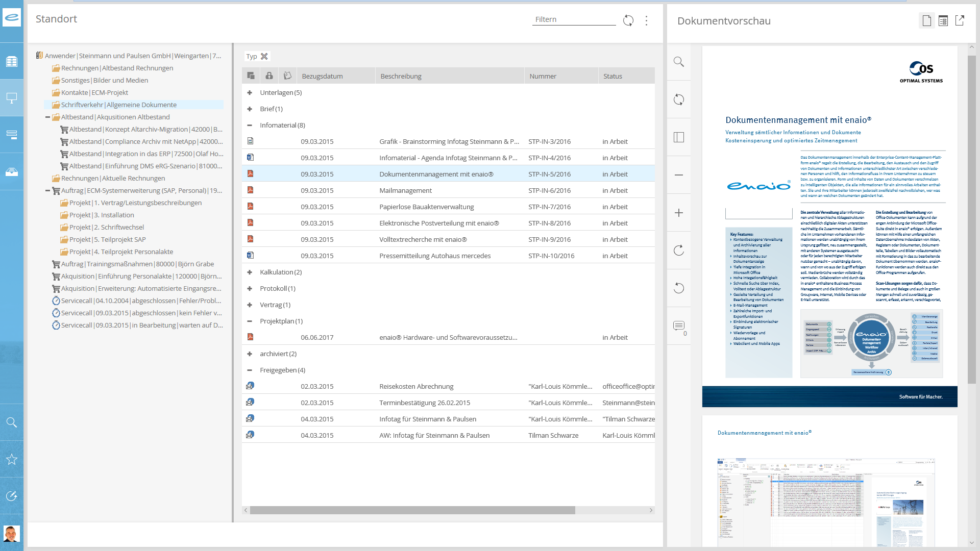Screen dimensions: 980x551
Task: Click the horizontal scrollbar under the list
Action: point(412,510)
